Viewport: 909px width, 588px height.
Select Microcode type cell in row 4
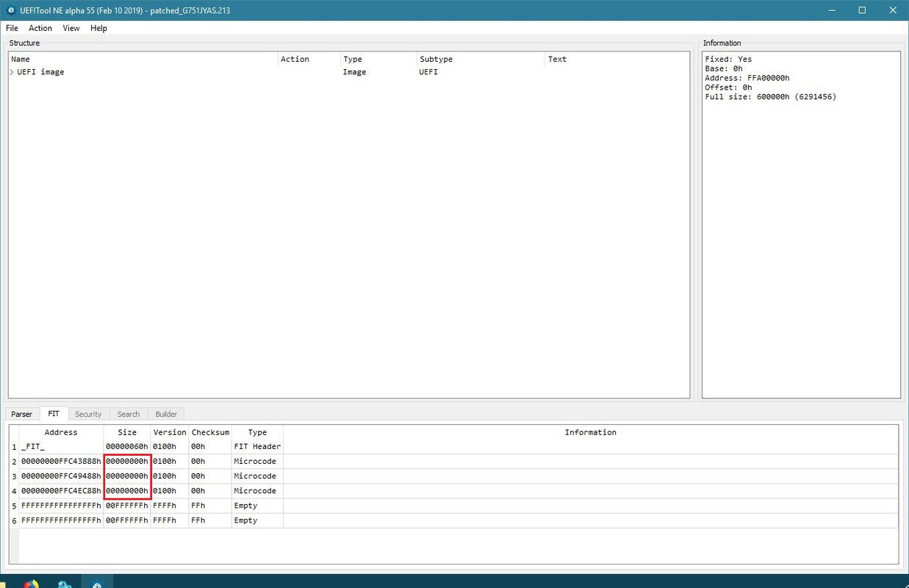click(x=257, y=491)
